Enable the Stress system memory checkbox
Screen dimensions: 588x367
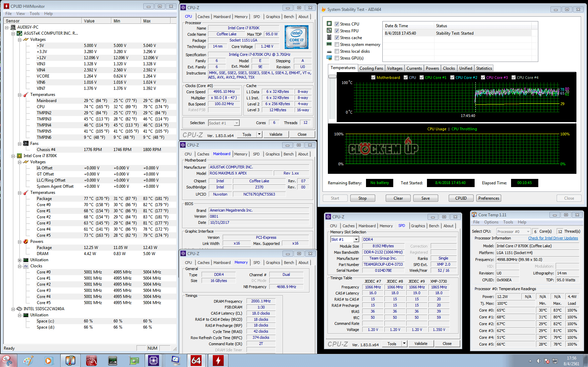point(337,45)
